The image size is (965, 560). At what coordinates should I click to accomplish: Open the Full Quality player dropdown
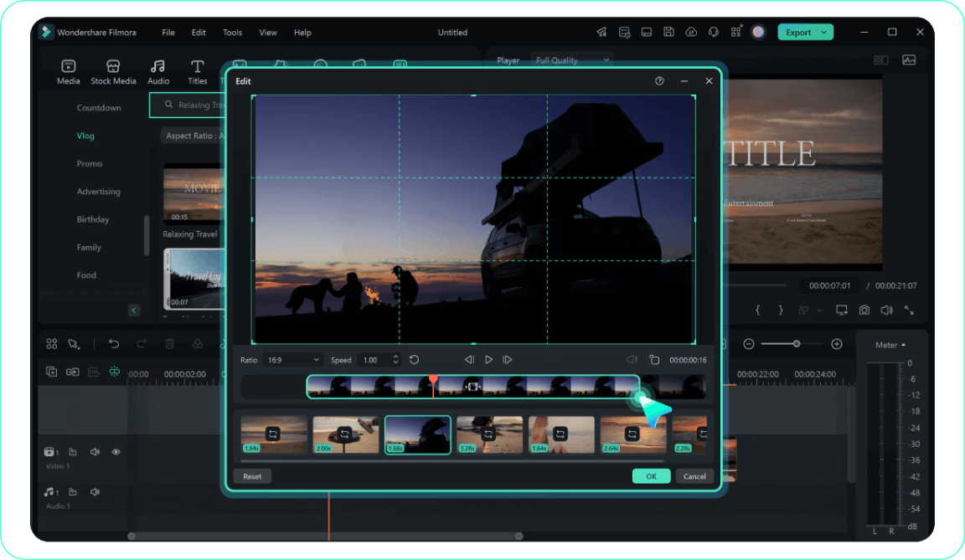[572, 60]
